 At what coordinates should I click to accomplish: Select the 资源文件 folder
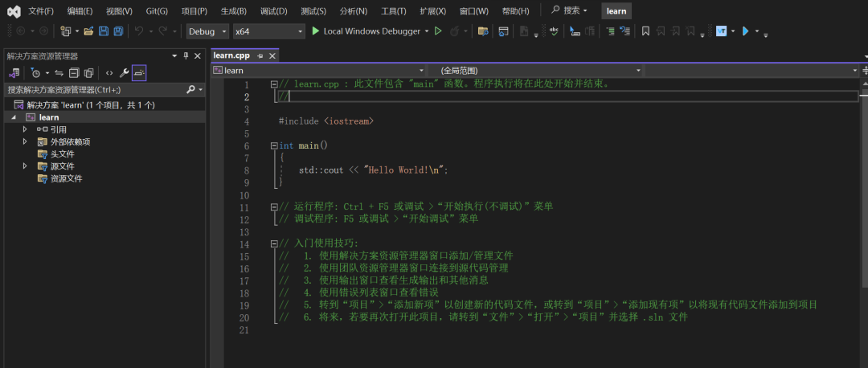pyautogui.click(x=67, y=178)
